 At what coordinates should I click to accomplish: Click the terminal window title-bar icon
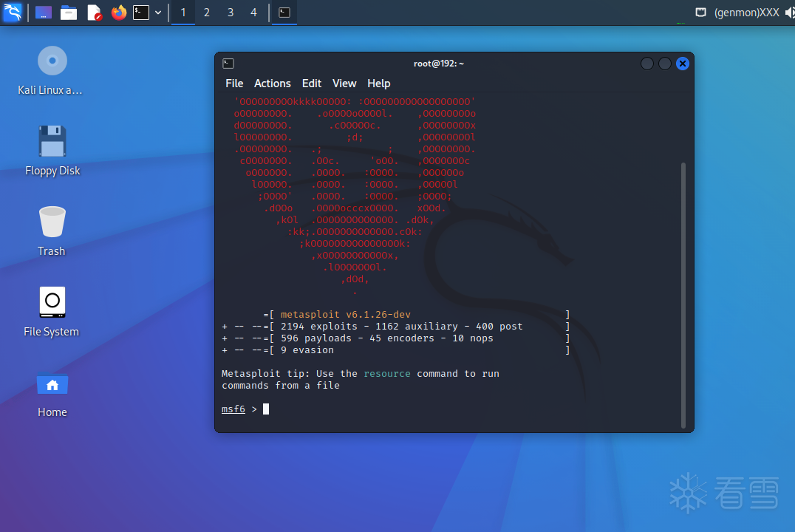tap(228, 64)
